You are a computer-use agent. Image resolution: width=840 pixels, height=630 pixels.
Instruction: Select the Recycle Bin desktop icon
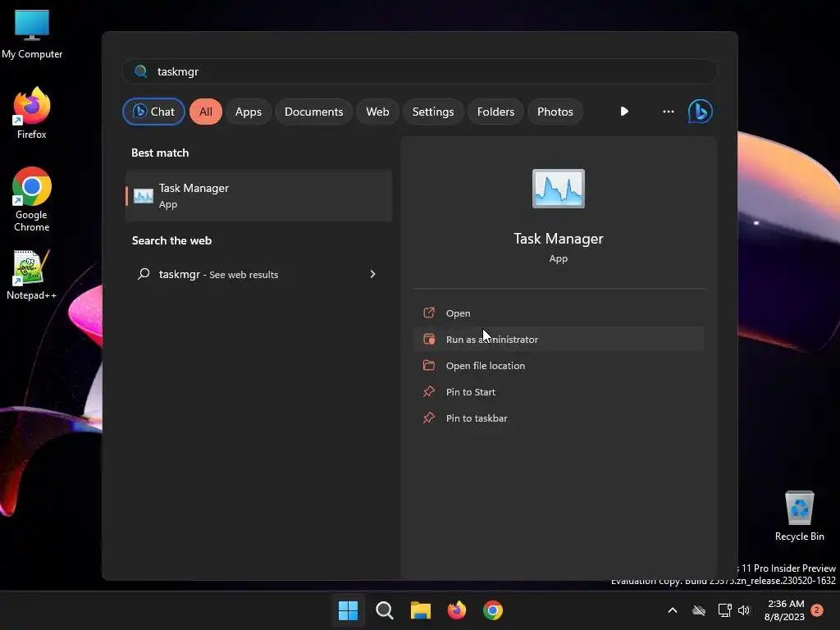799,516
